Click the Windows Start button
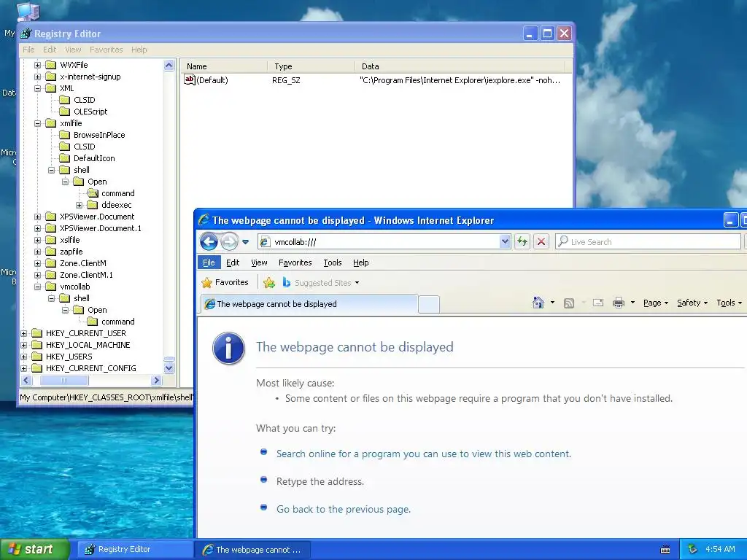This screenshot has height=560, width=747. point(35,549)
